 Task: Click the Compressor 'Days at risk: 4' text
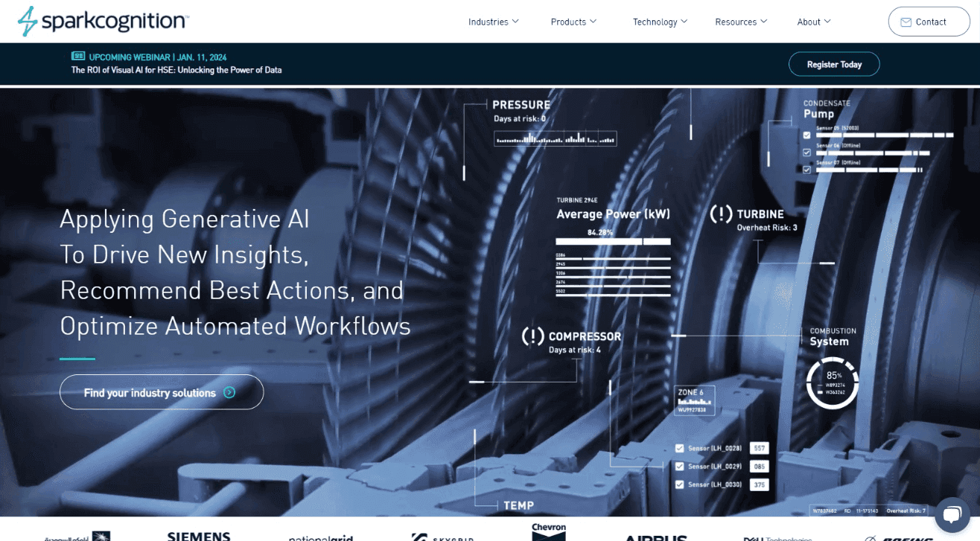tap(574, 350)
